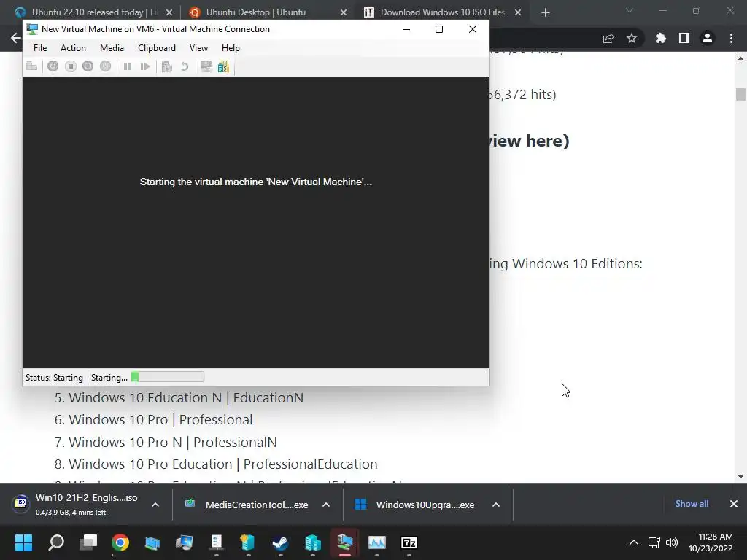Expand options for Windows10Upgrade exe download
This screenshot has width=747, height=560.
click(496, 505)
